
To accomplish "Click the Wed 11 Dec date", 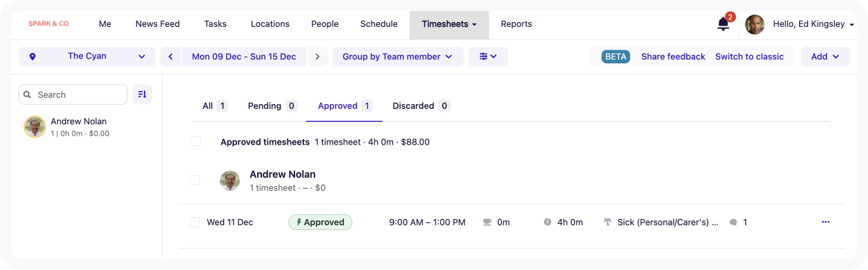I will [x=230, y=222].
